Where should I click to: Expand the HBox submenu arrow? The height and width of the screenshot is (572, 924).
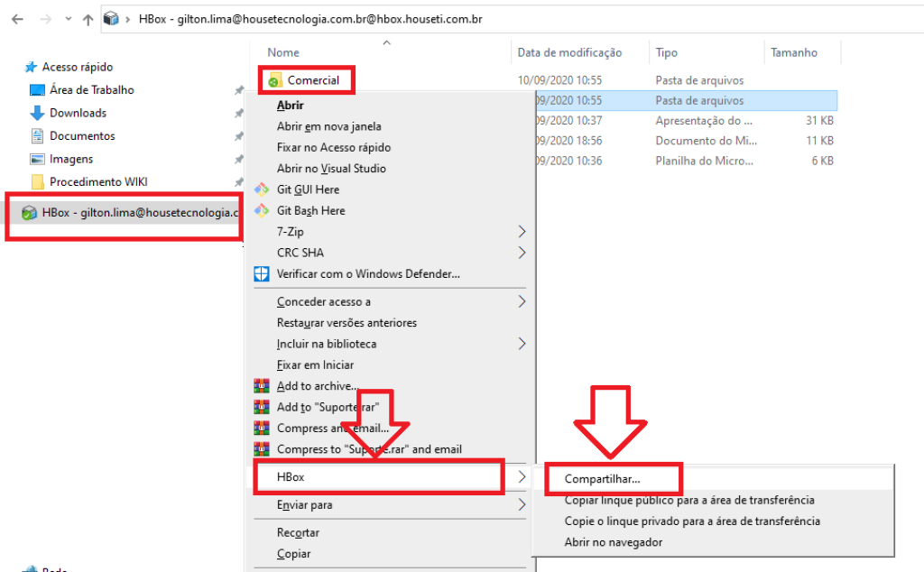pyautogui.click(x=522, y=477)
